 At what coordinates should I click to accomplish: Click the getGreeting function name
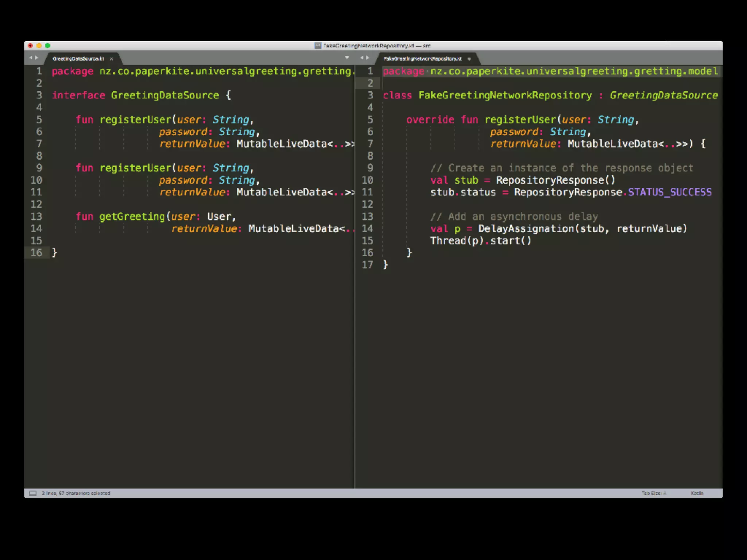[132, 217]
